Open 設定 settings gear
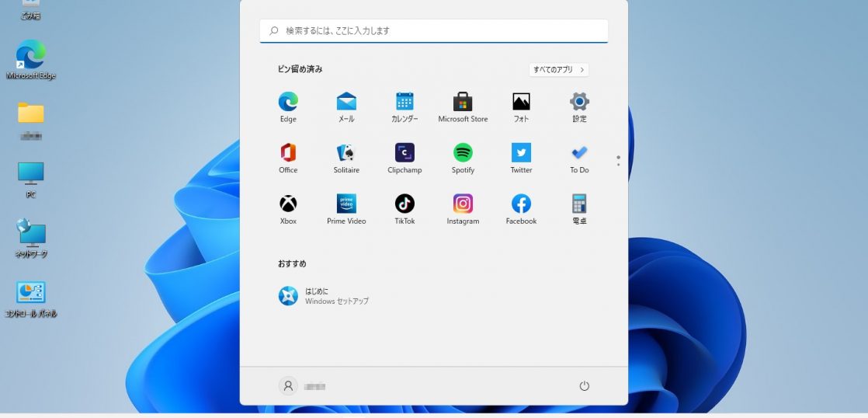Viewport: 868px width, 418px height. pyautogui.click(x=580, y=107)
